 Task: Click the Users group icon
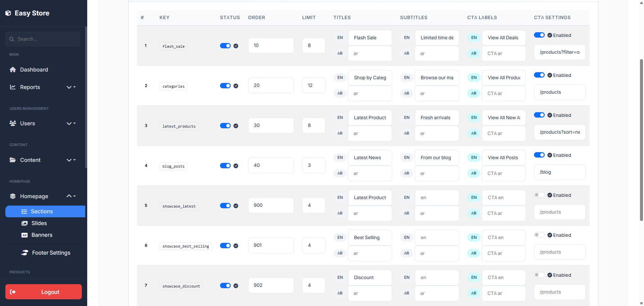(13, 123)
